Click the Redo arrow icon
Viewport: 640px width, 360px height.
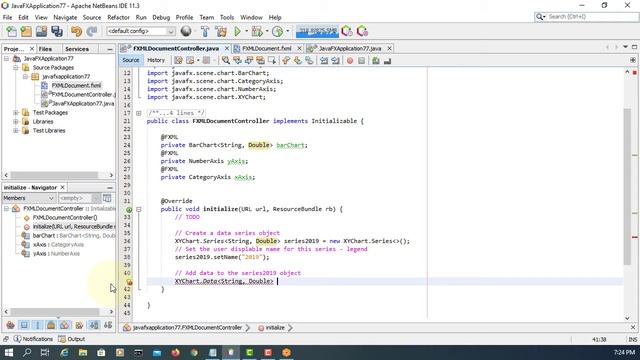point(92,31)
